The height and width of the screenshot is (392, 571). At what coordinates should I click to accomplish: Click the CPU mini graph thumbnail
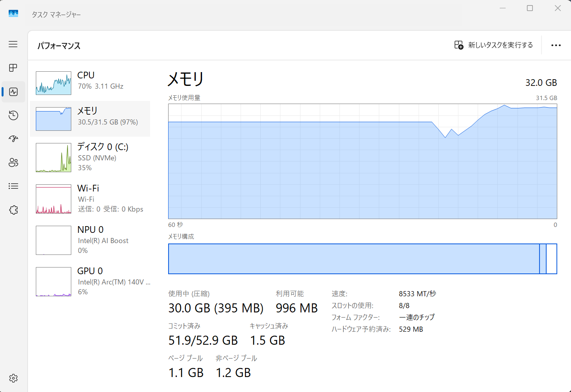click(54, 83)
